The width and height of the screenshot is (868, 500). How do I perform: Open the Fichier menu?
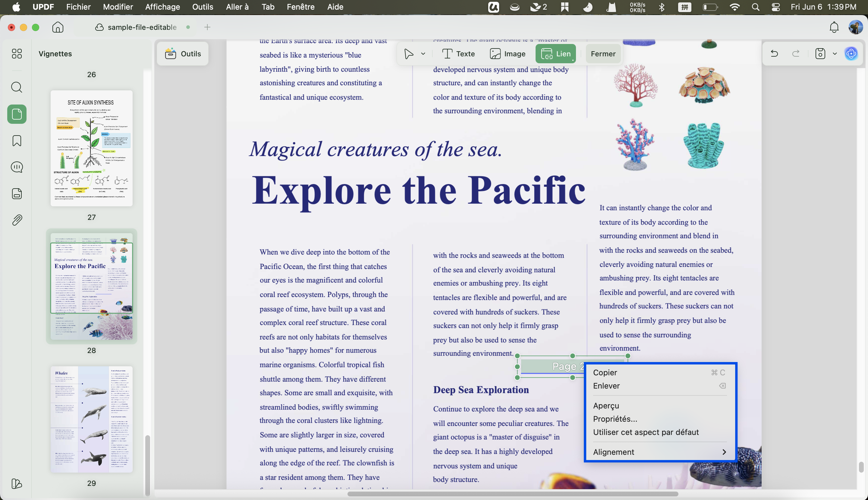pyautogui.click(x=78, y=7)
